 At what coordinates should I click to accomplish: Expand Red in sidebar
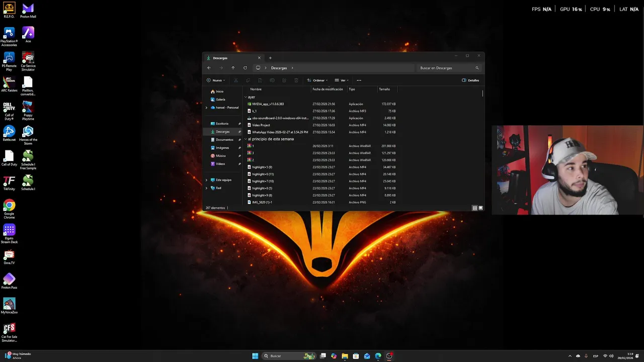point(206,188)
